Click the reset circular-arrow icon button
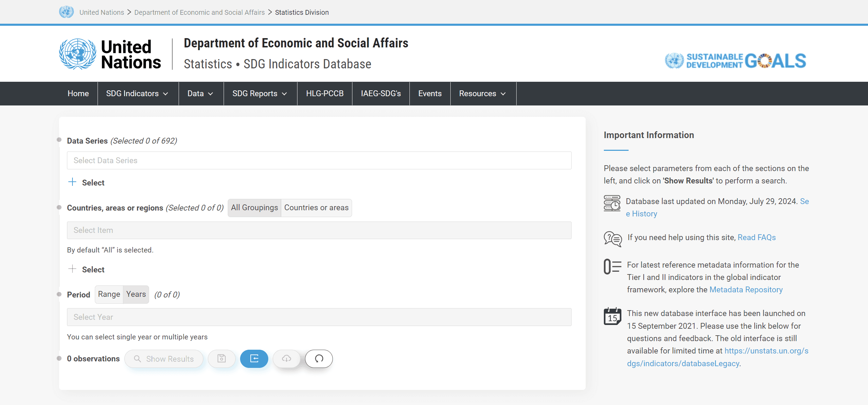Screen dimensions: 868x405 [319, 359]
